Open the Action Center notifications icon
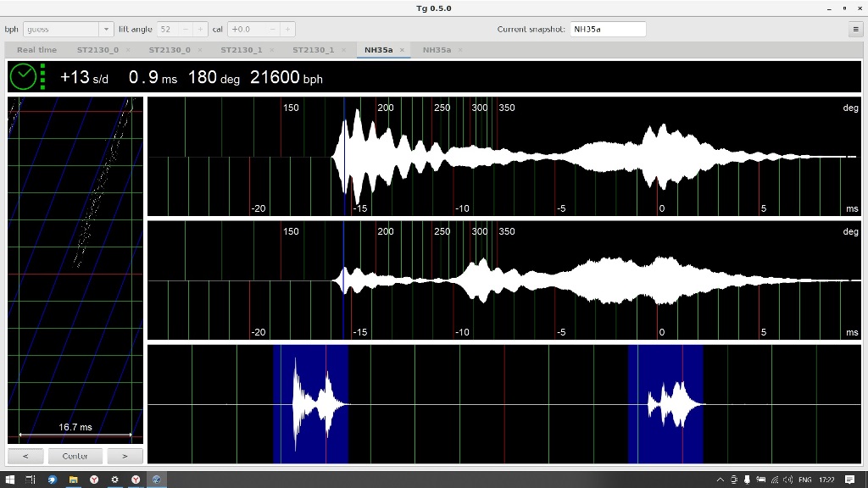Screen dimensions: 868x488 pyautogui.click(x=850, y=480)
